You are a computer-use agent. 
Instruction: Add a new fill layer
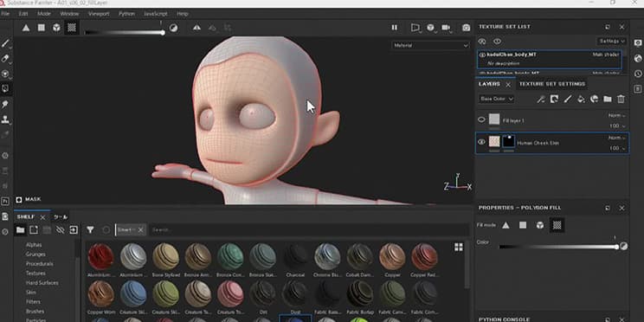pyautogui.click(x=581, y=99)
